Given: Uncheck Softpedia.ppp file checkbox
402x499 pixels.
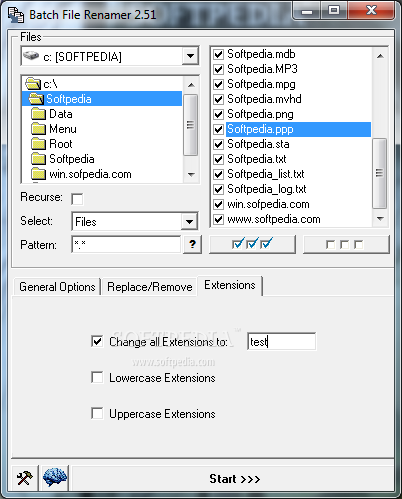Looking at the screenshot, I should pyautogui.click(x=218, y=129).
